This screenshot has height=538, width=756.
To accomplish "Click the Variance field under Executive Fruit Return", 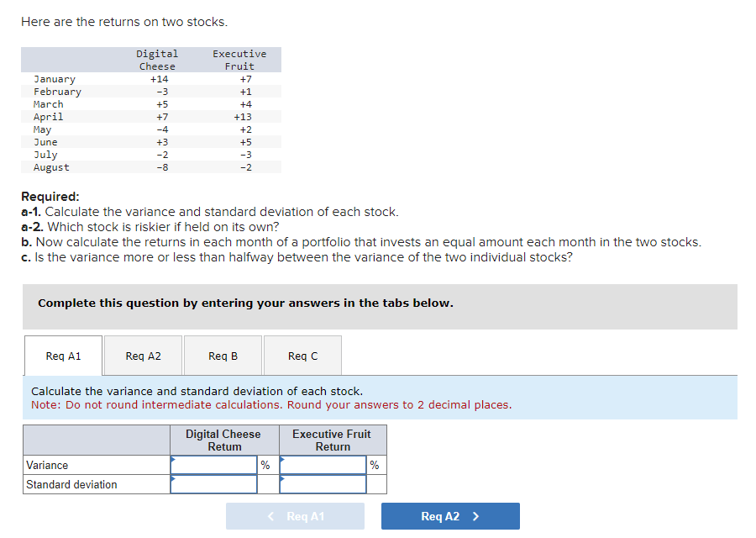I will [x=323, y=464].
